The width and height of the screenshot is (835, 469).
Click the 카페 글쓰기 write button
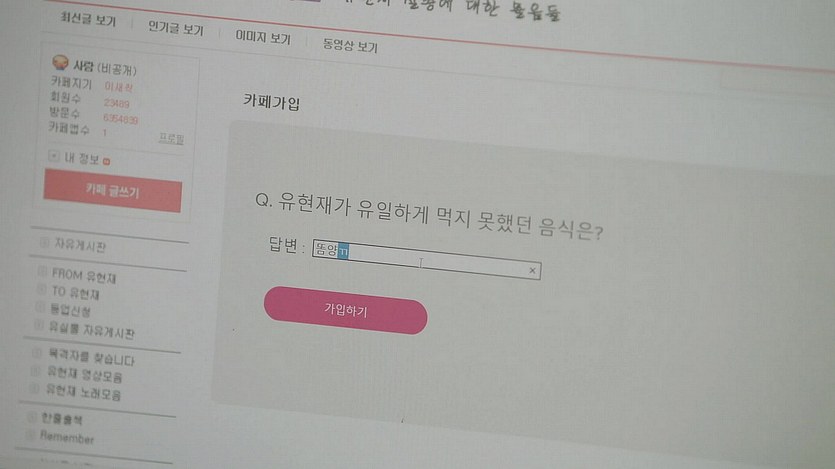(112, 191)
